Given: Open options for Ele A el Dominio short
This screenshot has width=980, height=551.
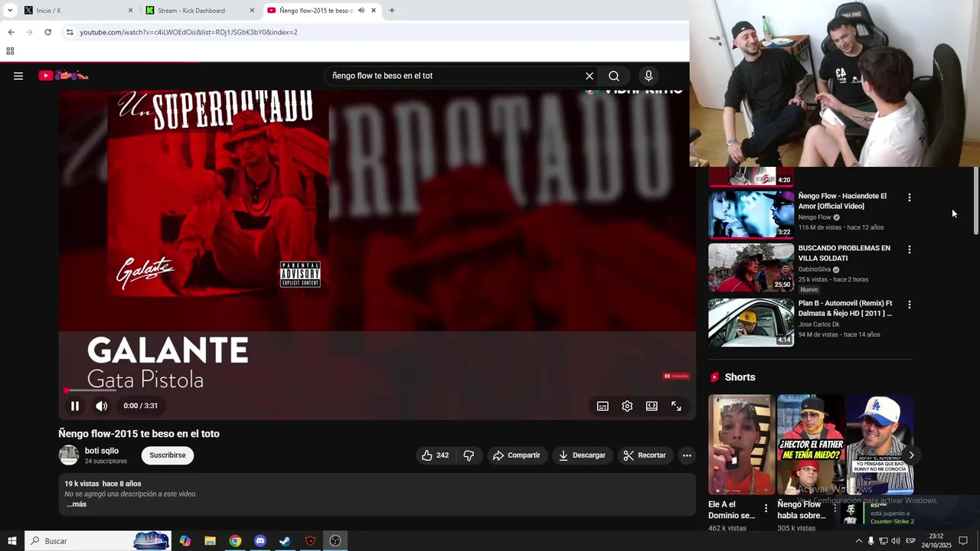Looking at the screenshot, I should 766,508.
